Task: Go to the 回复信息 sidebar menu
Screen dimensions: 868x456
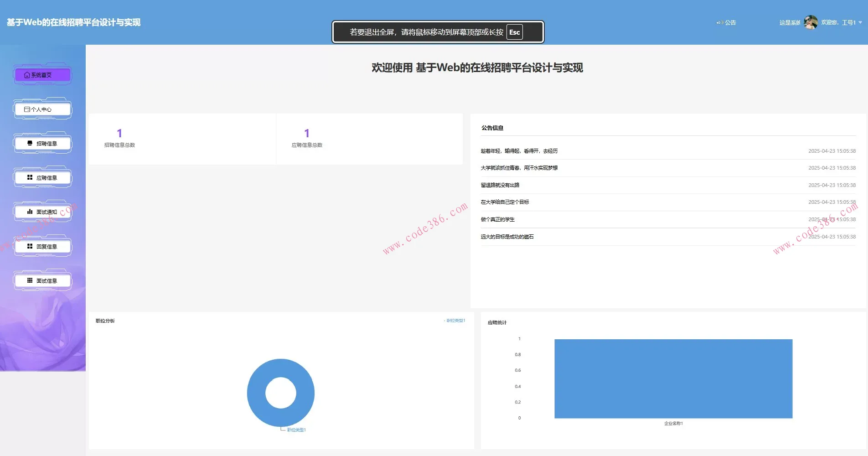Action: (42, 247)
